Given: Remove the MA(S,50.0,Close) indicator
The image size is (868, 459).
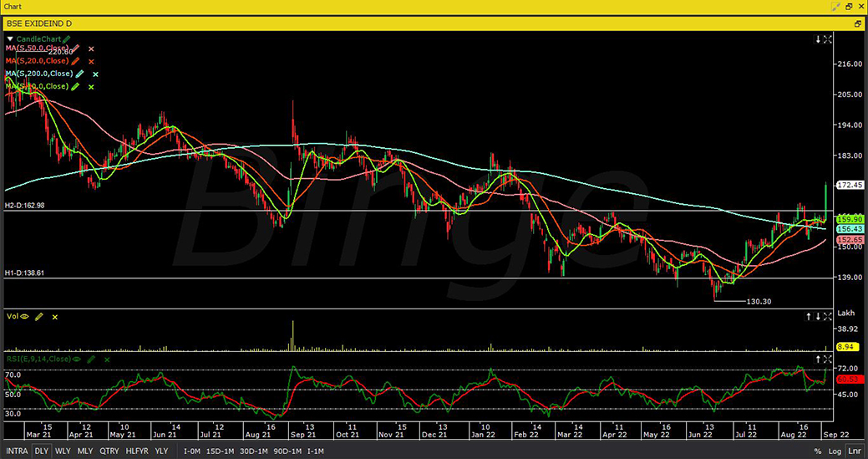Looking at the screenshot, I should coord(91,49).
